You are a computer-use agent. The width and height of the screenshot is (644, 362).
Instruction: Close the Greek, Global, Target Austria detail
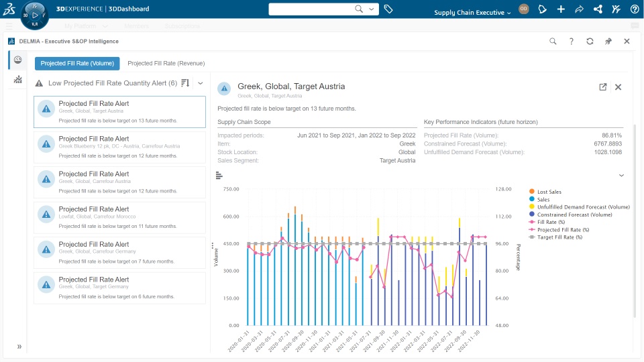tap(618, 87)
